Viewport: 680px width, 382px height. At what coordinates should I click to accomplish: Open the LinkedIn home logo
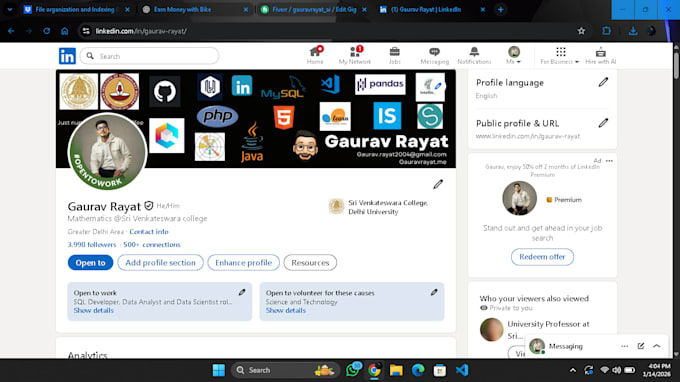pos(67,56)
